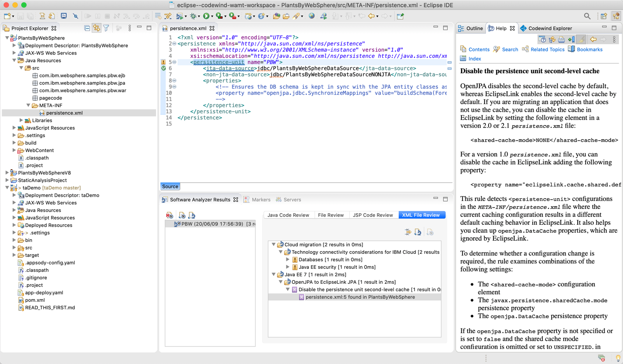This screenshot has height=364, width=623.
Task: Open the web browser globe icon
Action: (311, 16)
